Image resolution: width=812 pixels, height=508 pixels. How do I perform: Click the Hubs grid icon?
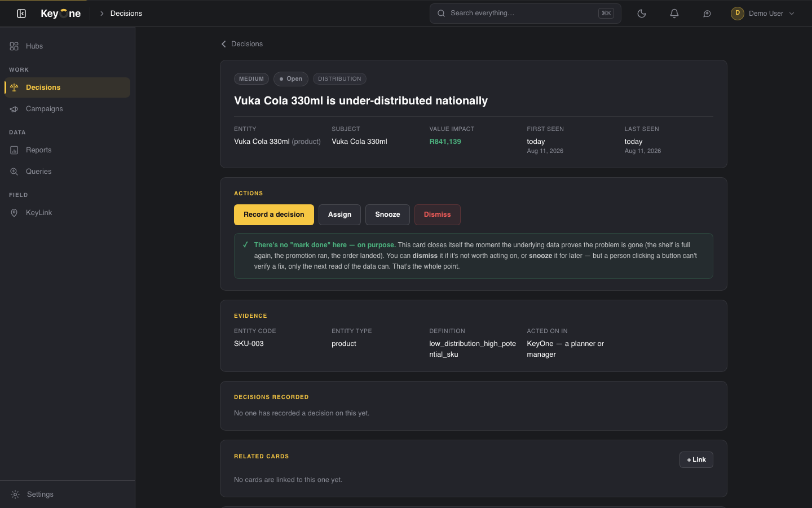point(14,46)
